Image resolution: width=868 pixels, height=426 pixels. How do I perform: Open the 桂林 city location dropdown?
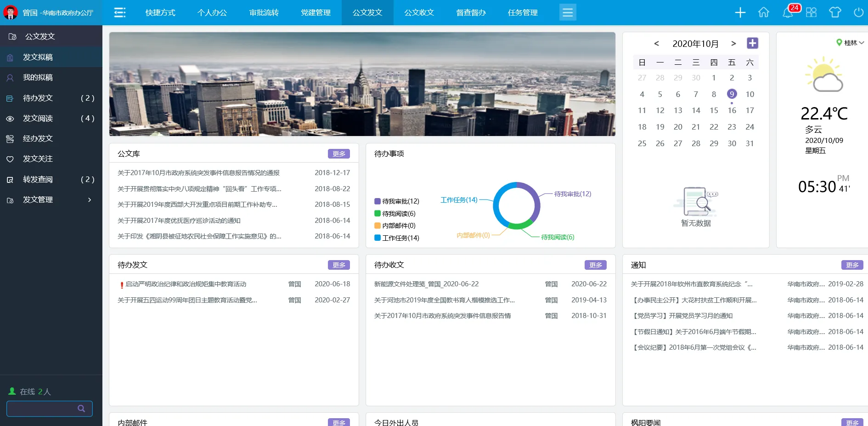[851, 43]
